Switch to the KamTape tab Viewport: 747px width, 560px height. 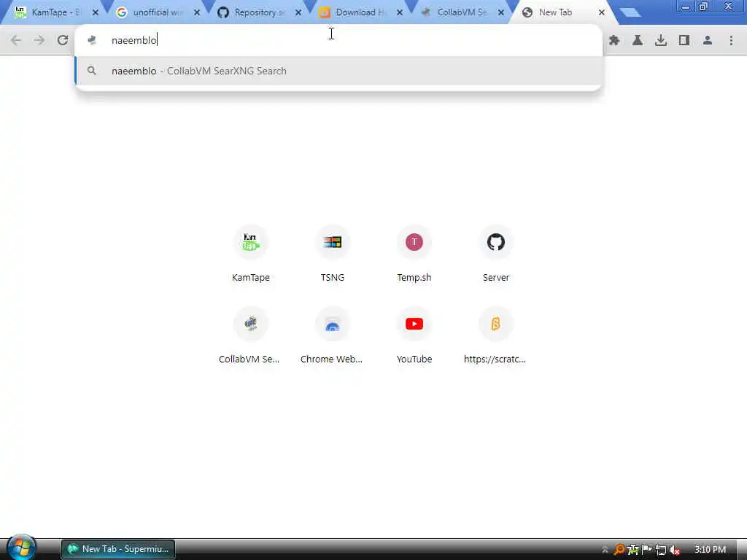(x=49, y=12)
